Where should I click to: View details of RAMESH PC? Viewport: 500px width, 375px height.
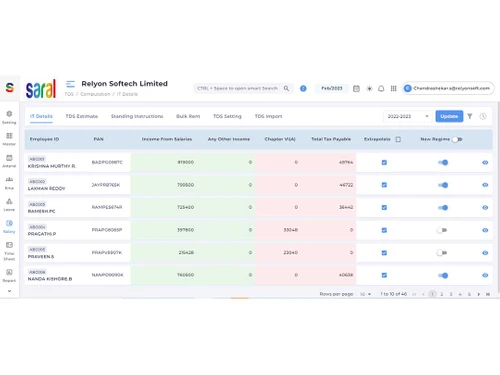point(485,207)
